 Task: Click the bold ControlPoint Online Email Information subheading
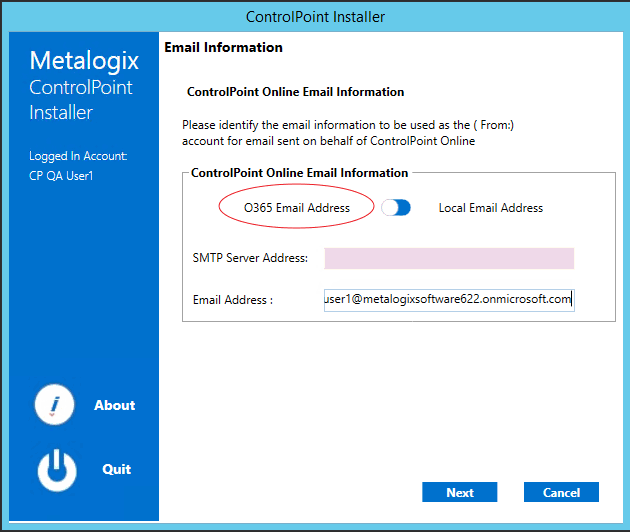(x=295, y=92)
